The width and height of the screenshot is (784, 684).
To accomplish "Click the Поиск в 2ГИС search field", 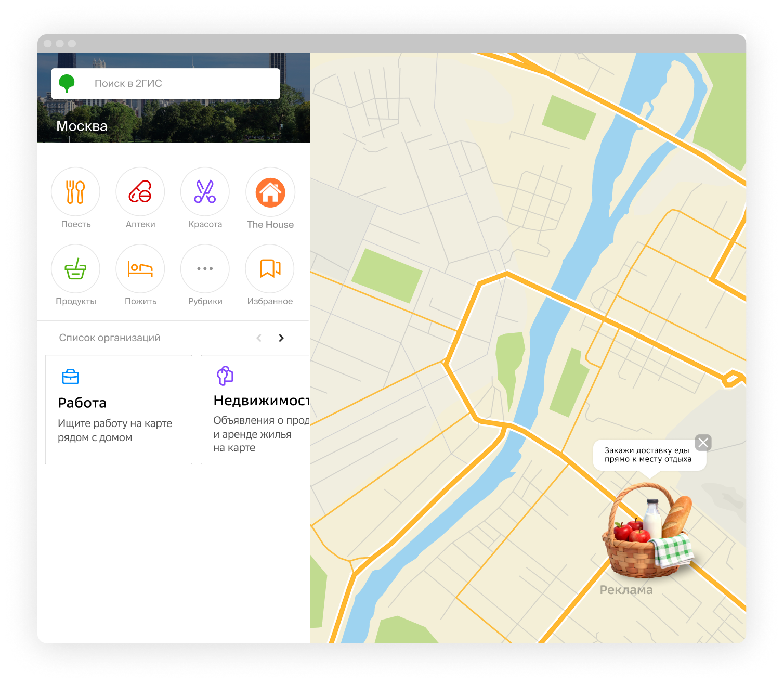I will pyautogui.click(x=165, y=83).
